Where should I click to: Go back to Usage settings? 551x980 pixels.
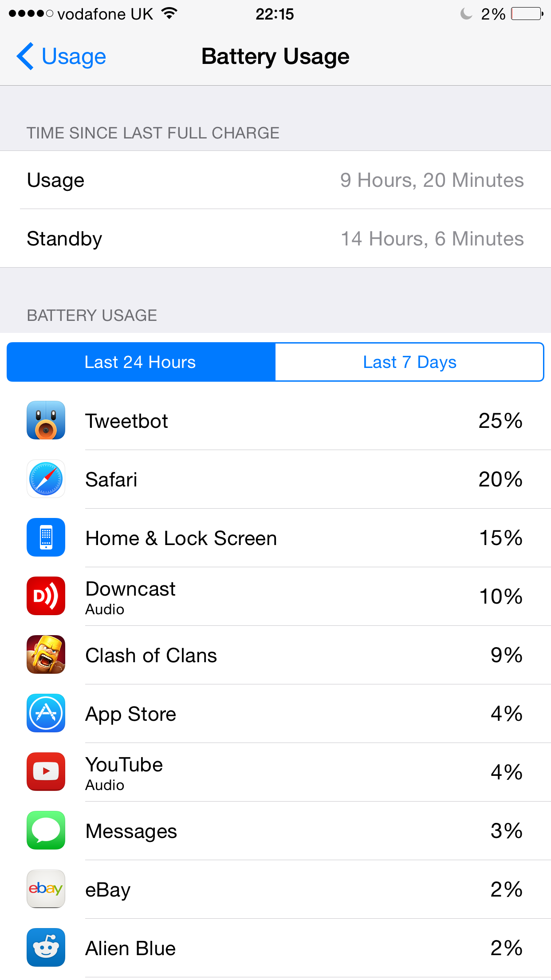point(61,57)
